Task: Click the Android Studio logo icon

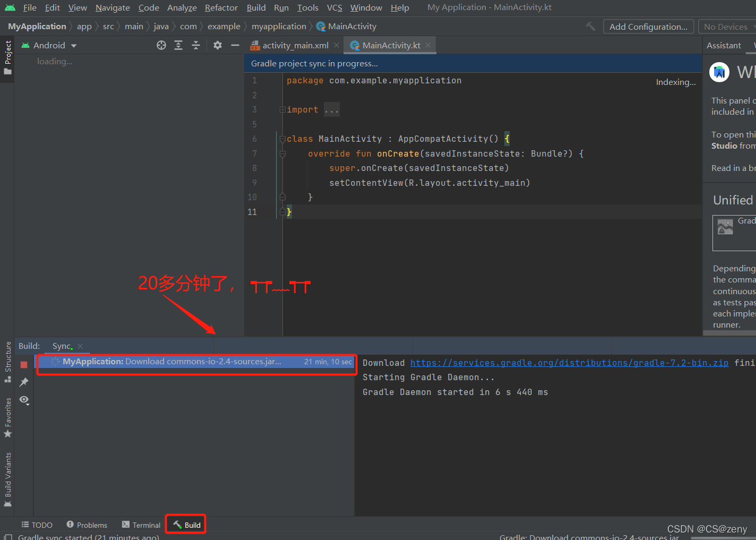Action: click(10, 7)
